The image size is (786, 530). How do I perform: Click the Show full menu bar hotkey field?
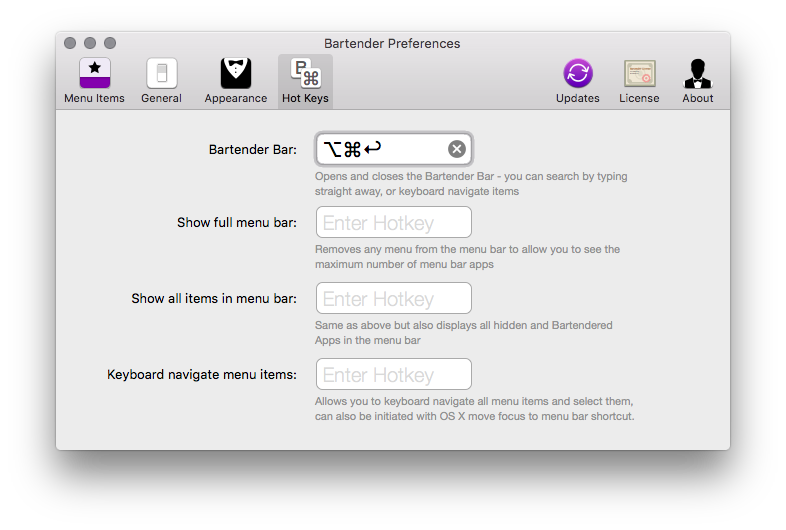click(x=394, y=222)
